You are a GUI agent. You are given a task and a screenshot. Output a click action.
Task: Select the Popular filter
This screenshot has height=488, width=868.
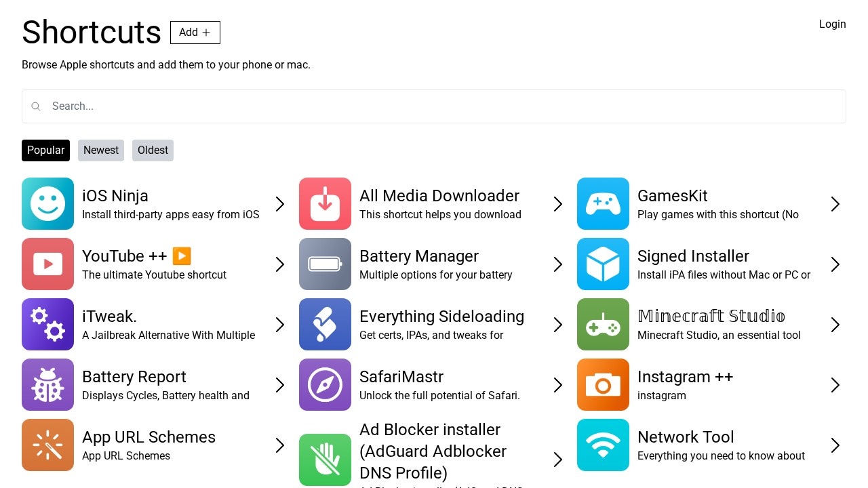point(45,150)
